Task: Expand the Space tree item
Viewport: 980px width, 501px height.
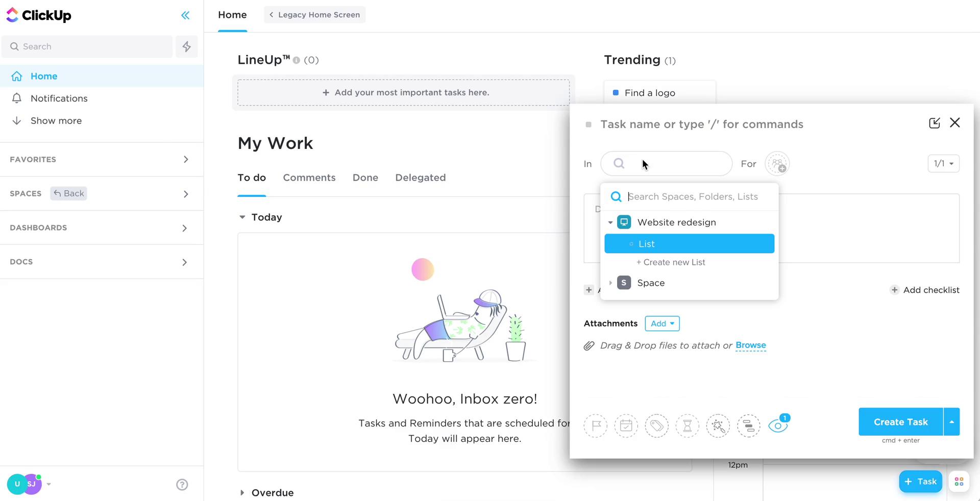Action: [x=610, y=283]
